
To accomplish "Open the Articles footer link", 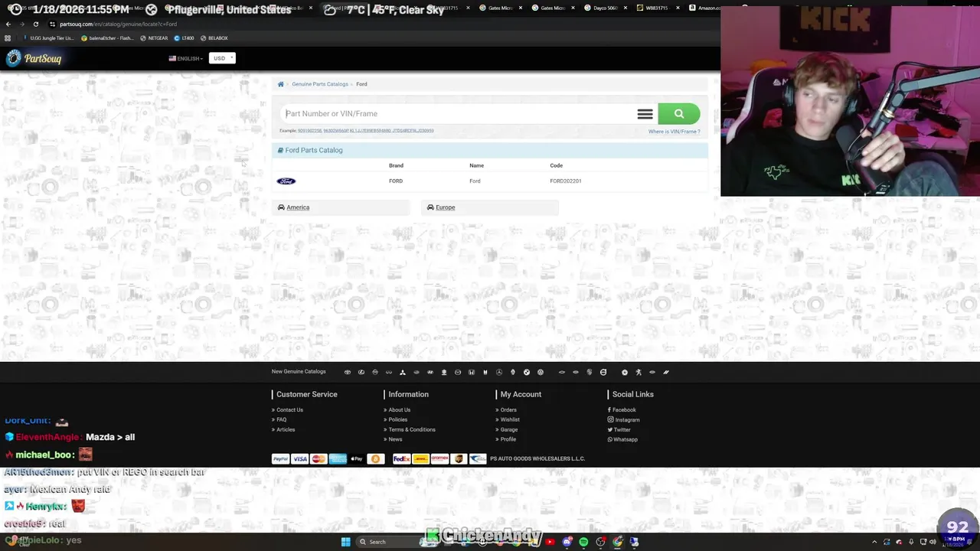I will tap(285, 430).
